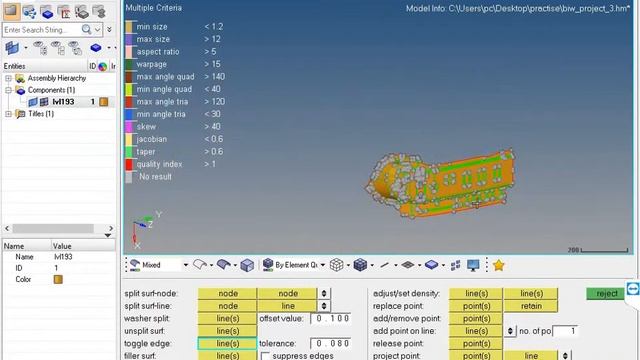Click the transparency cube icon
The height and width of the screenshot is (360, 640).
coord(247,265)
